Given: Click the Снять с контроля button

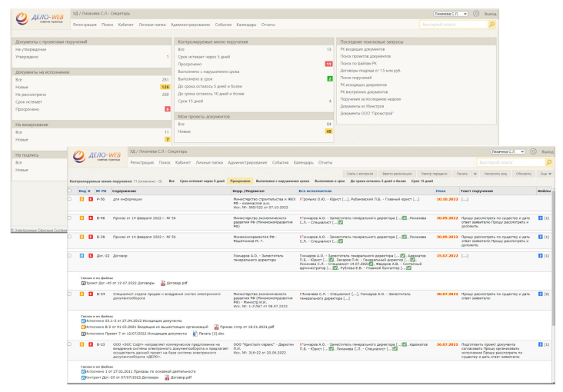Looking at the screenshot, I should point(361,173).
